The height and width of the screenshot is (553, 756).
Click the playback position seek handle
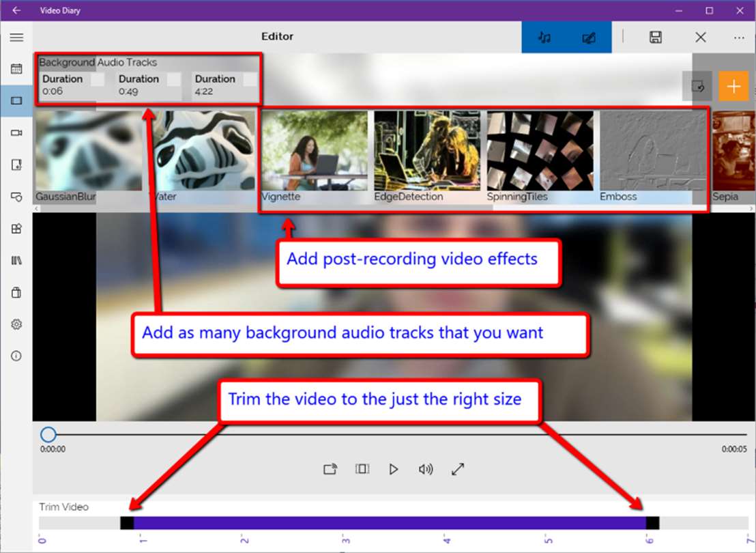pyautogui.click(x=48, y=434)
